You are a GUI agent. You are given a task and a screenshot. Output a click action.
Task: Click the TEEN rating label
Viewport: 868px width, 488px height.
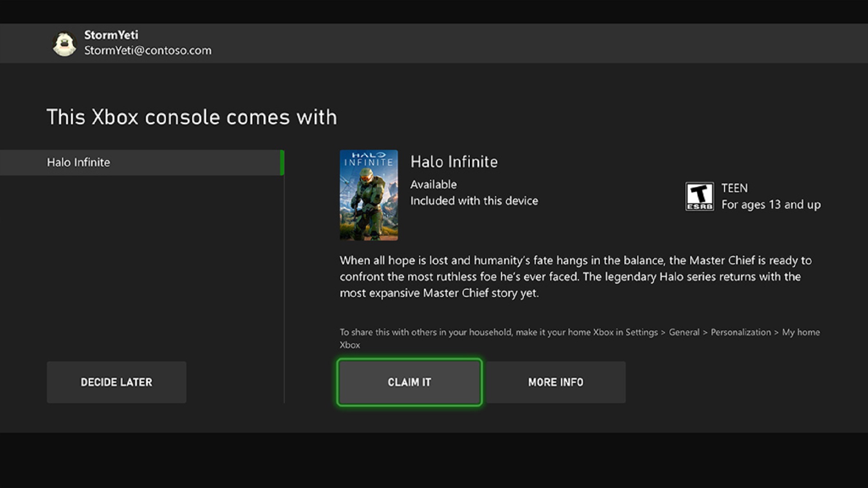(734, 188)
